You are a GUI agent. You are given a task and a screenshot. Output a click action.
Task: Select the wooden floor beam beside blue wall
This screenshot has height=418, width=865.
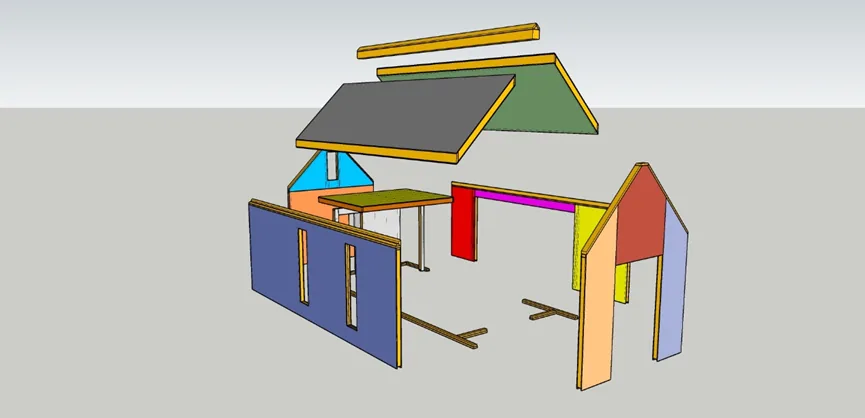[x=444, y=331]
